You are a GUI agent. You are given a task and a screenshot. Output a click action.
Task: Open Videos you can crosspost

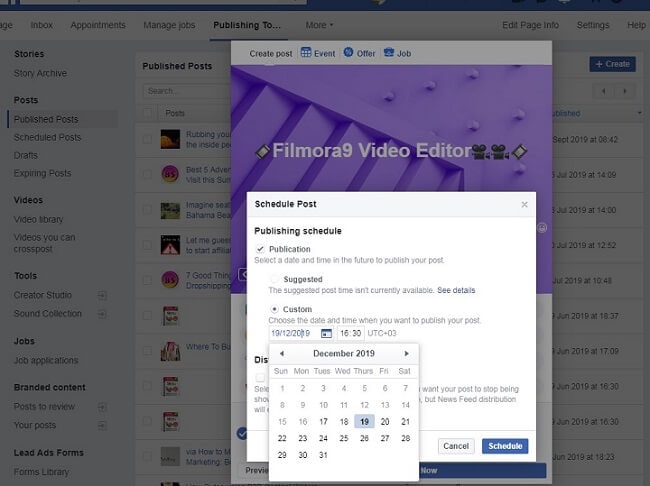[44, 243]
